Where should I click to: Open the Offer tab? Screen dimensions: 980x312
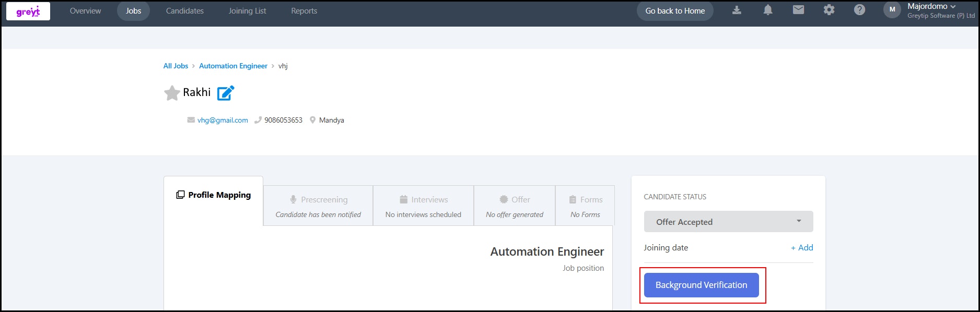515,206
